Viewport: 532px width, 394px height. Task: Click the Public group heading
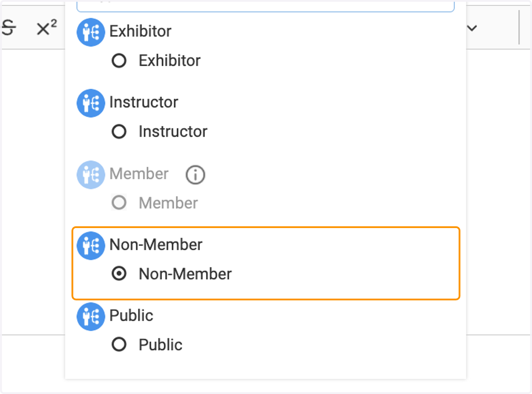pyautogui.click(x=131, y=315)
